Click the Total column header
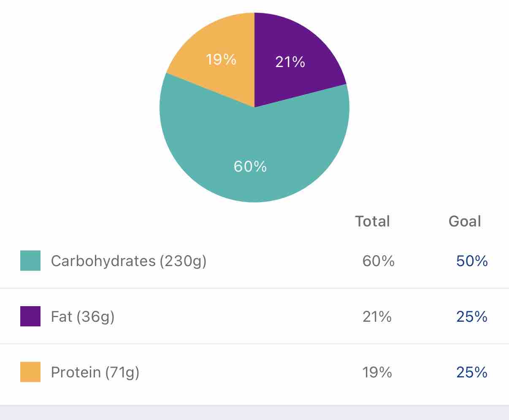 coord(372,221)
